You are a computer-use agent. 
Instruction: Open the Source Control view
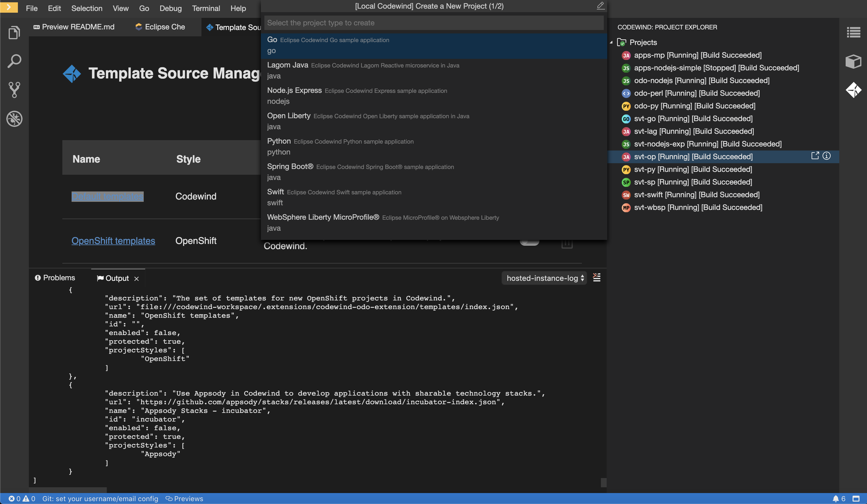coord(14,90)
